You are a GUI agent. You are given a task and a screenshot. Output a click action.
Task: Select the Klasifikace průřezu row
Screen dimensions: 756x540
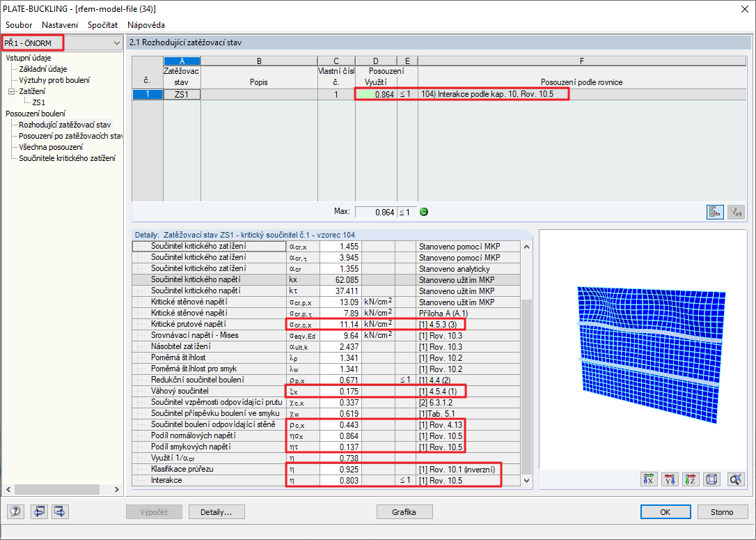(x=326, y=469)
